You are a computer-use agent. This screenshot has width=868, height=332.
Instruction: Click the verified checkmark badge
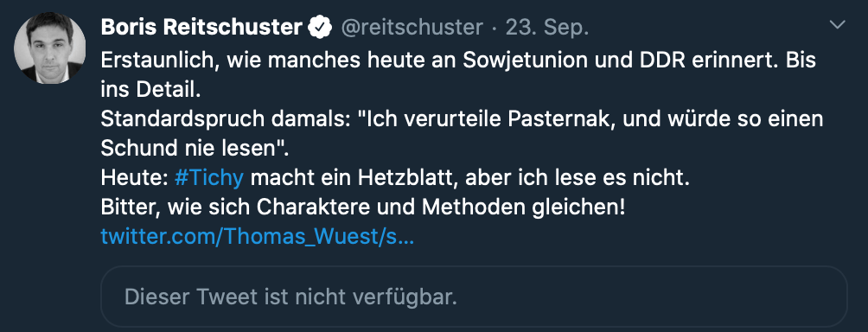(x=320, y=27)
